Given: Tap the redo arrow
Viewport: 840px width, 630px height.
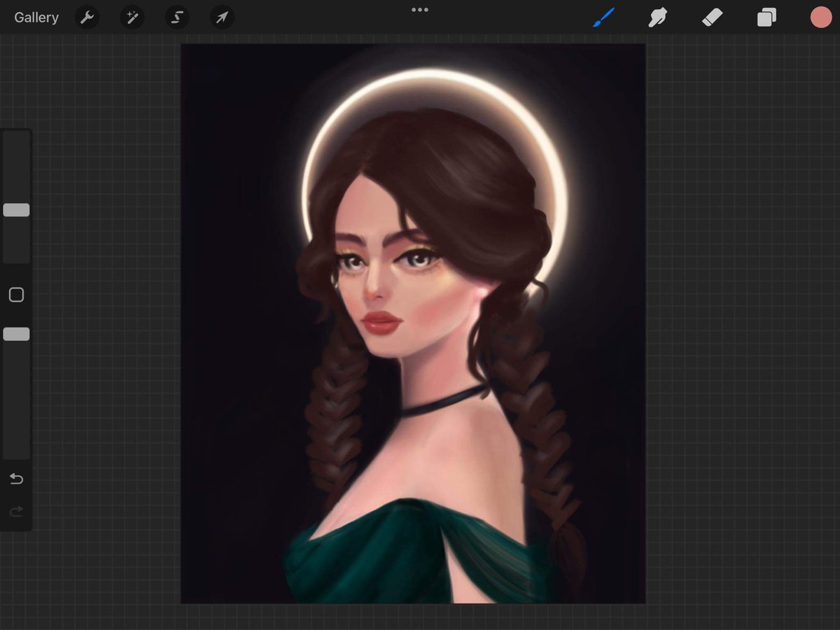Looking at the screenshot, I should (x=16, y=512).
